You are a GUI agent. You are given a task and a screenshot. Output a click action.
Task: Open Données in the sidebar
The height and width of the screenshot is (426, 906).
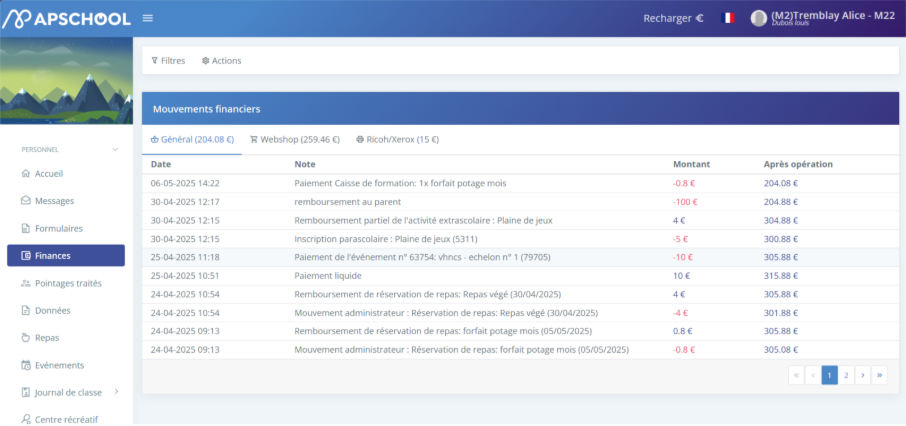click(x=52, y=310)
